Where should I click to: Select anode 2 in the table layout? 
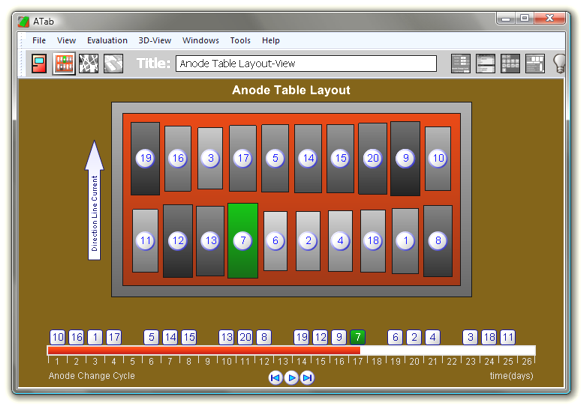click(x=308, y=241)
